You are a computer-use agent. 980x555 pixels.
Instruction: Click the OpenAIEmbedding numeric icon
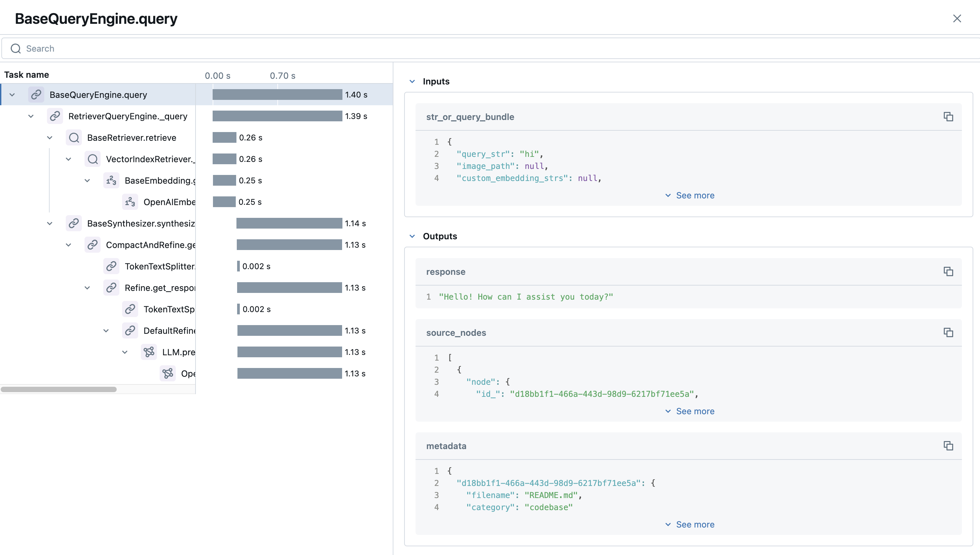coord(130,202)
